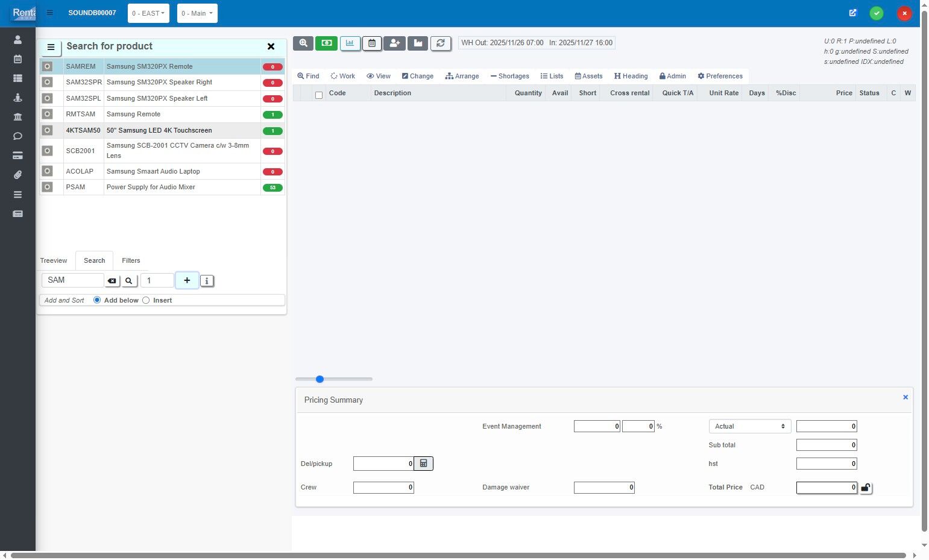Click the street view person icon in the sidebar
This screenshot has height=560, width=929.
(x=17, y=98)
